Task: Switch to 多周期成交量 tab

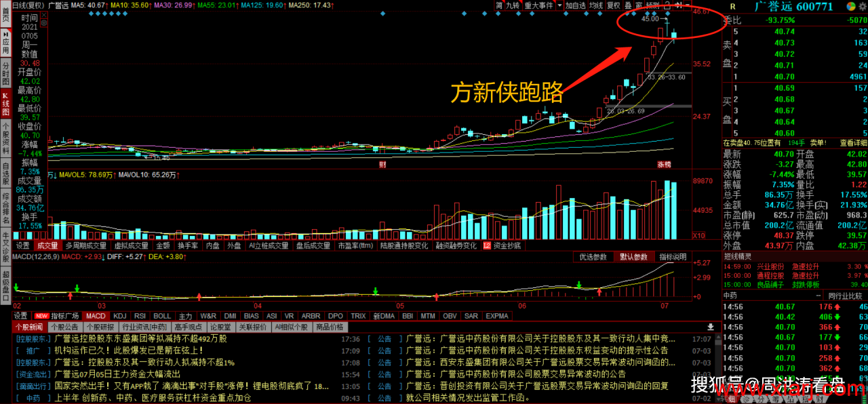Action: [86, 245]
